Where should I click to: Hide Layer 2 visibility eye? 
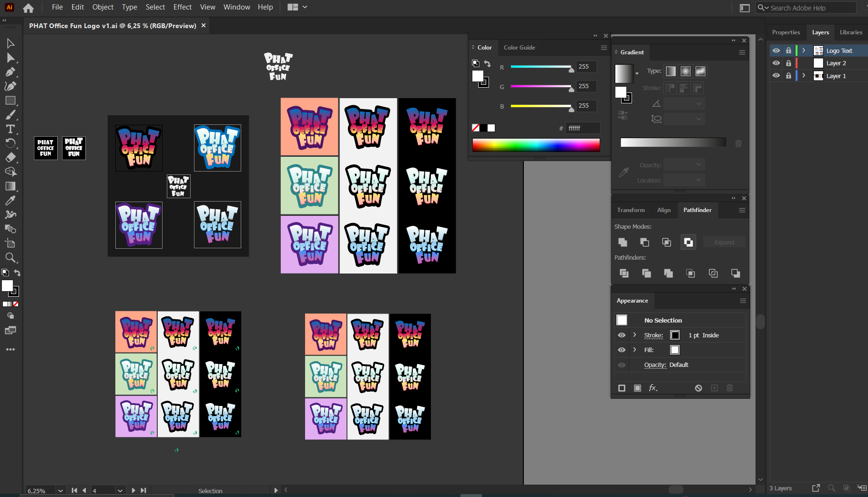tap(776, 63)
